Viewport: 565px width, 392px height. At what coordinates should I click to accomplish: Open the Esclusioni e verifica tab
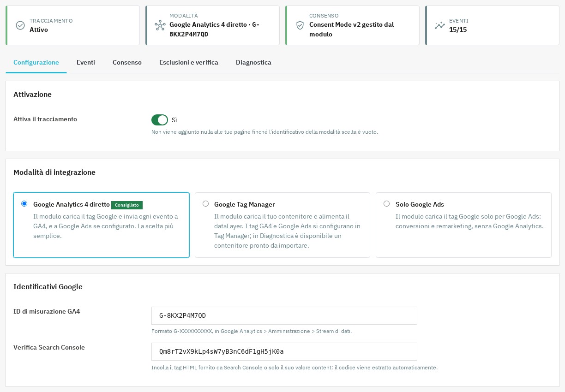coord(189,62)
